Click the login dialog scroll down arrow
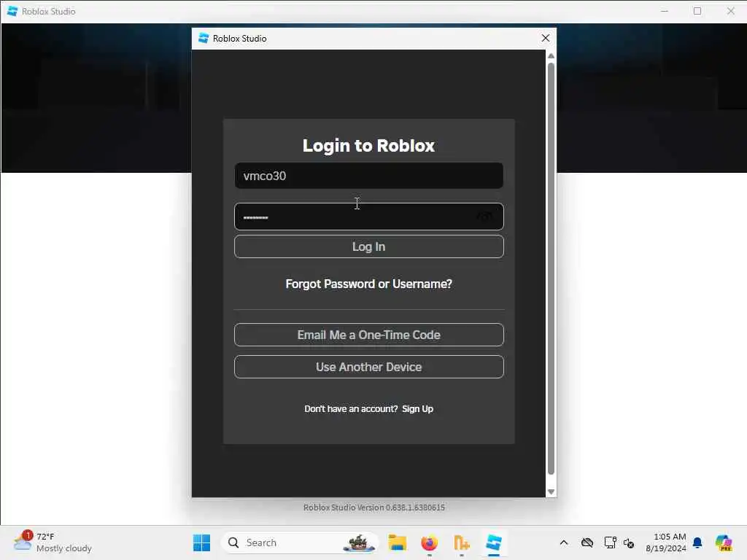This screenshot has width=747, height=560. (551, 491)
